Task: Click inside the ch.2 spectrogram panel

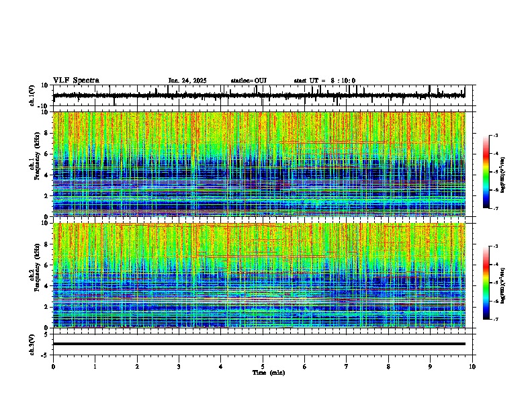Action: pos(259,275)
